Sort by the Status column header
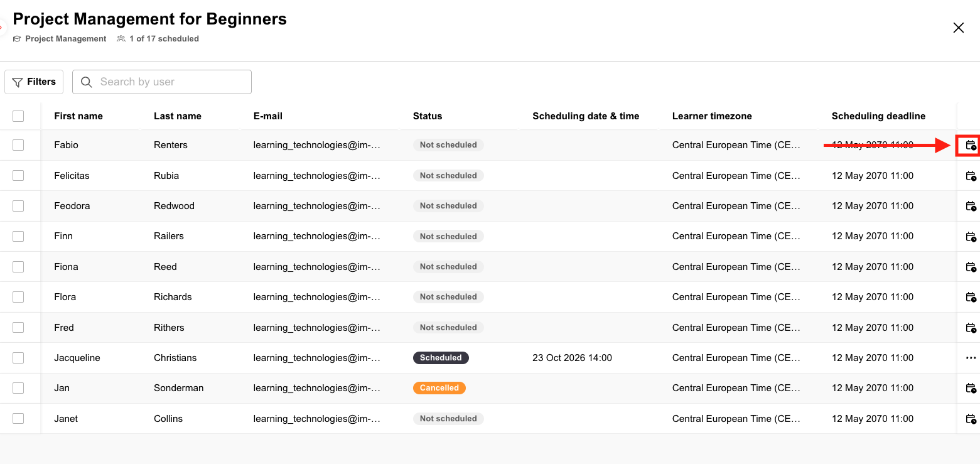Viewport: 980px width, 464px height. [x=428, y=116]
